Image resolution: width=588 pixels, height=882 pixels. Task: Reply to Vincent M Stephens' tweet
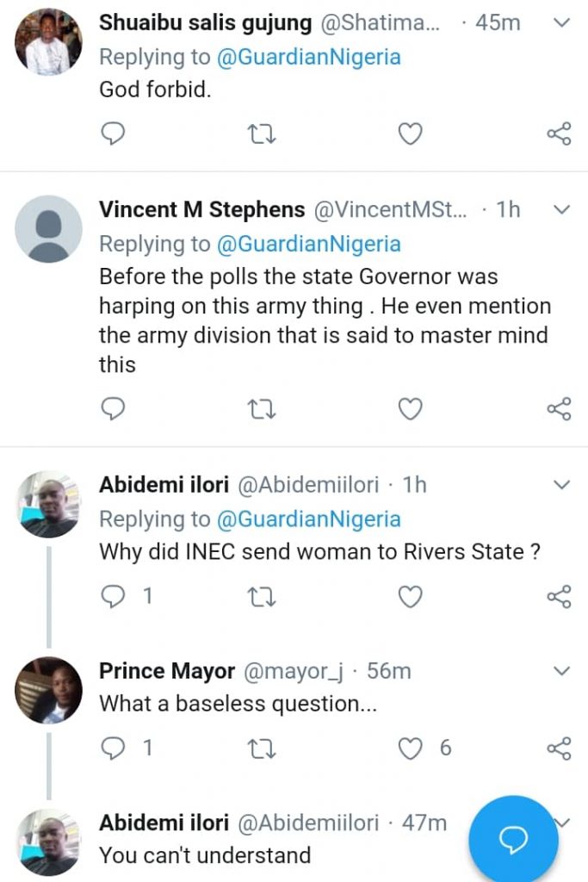(x=114, y=409)
